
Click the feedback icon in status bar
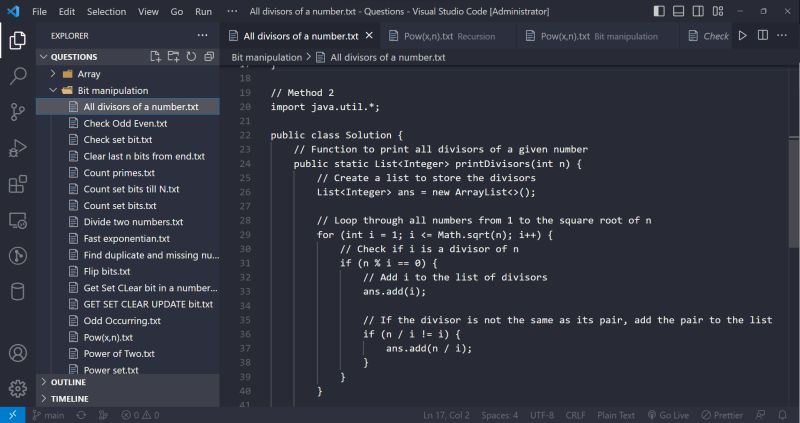coord(761,415)
